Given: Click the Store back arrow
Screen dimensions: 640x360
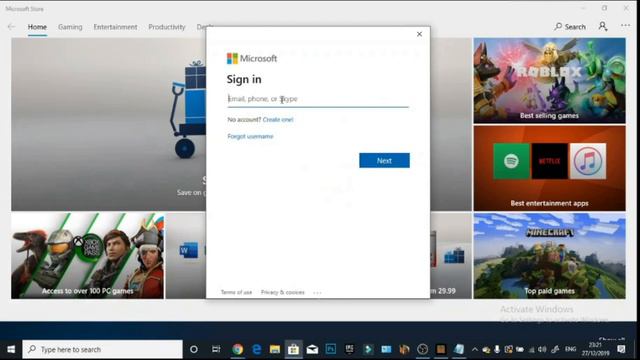Looking at the screenshot, I should [11, 27].
